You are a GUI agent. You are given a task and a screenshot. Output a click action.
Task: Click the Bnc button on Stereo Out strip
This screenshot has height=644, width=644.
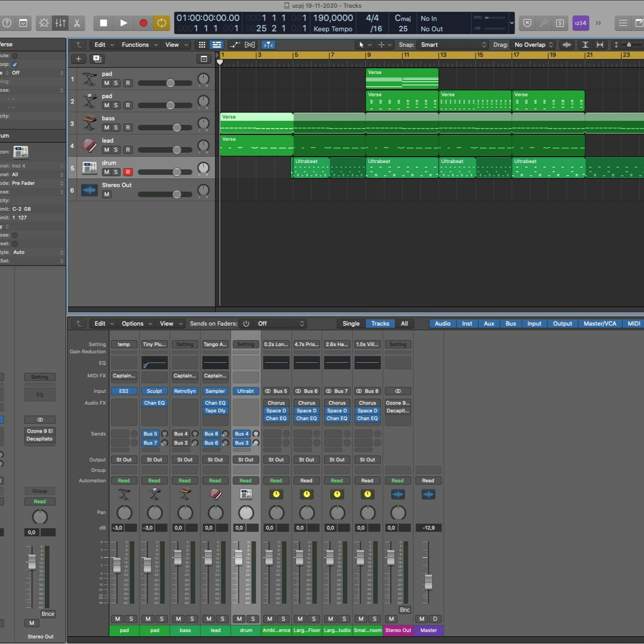405,610
